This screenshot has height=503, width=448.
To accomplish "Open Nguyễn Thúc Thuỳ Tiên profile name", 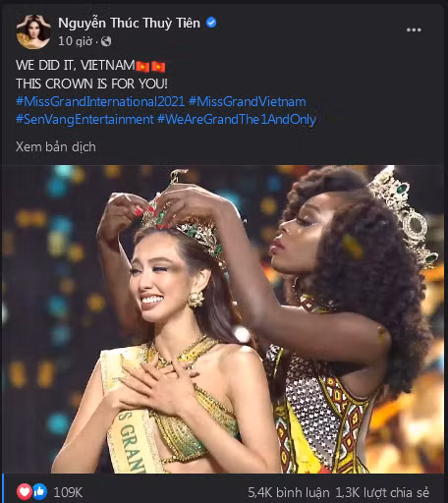I will pos(129,23).
